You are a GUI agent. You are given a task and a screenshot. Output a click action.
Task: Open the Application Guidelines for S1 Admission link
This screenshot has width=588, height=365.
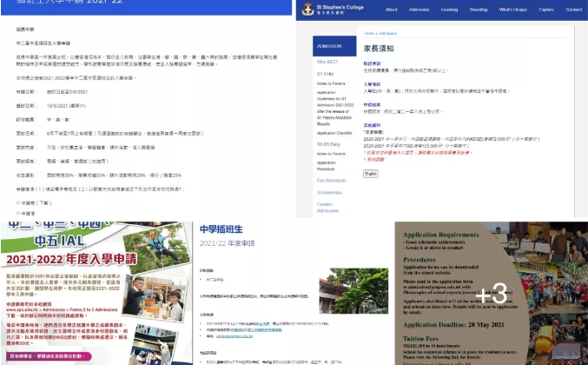[335, 108]
